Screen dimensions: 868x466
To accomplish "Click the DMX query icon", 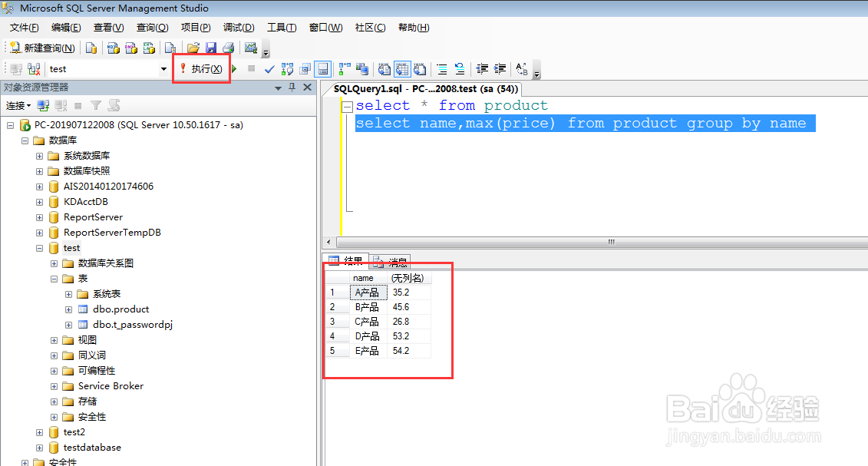I will click(131, 48).
